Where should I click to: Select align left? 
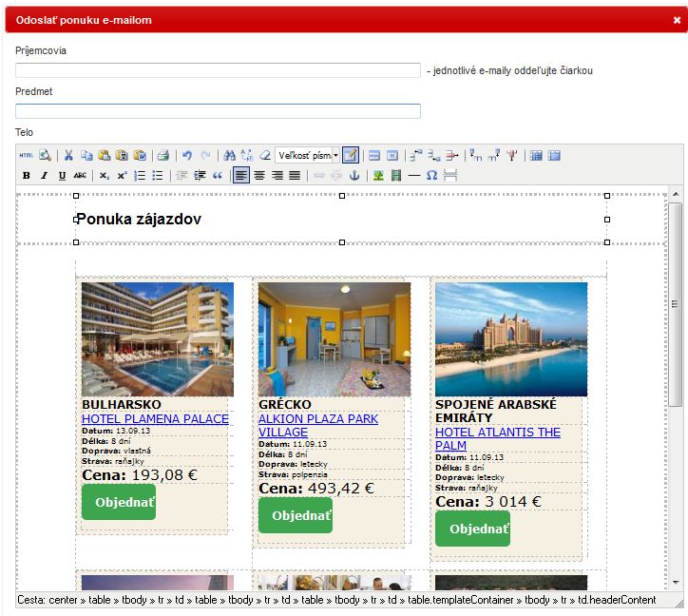[x=240, y=176]
